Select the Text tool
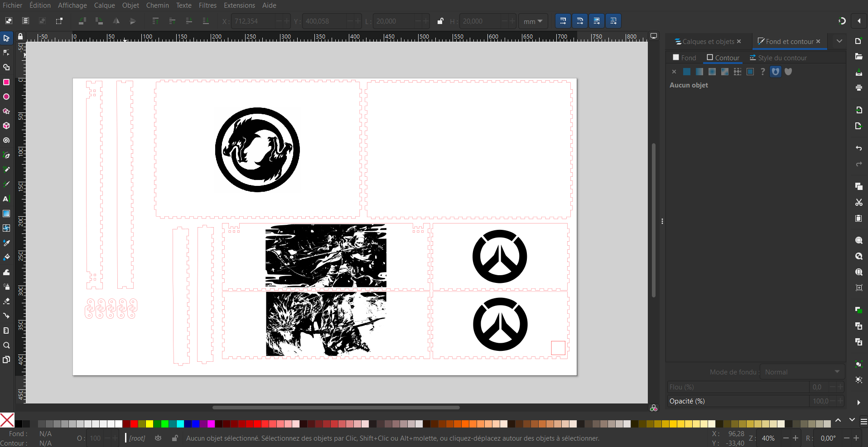 click(x=6, y=199)
